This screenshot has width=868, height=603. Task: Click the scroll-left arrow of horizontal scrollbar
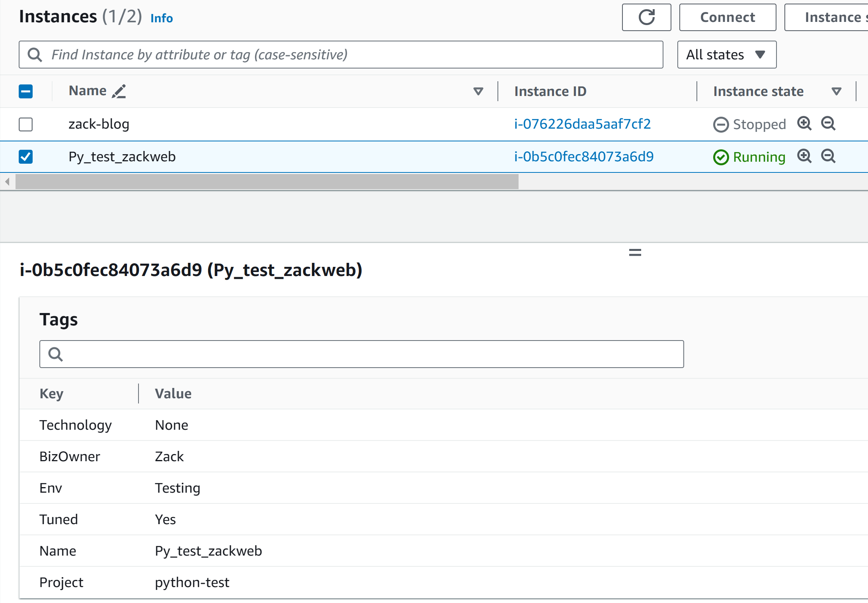(x=7, y=182)
